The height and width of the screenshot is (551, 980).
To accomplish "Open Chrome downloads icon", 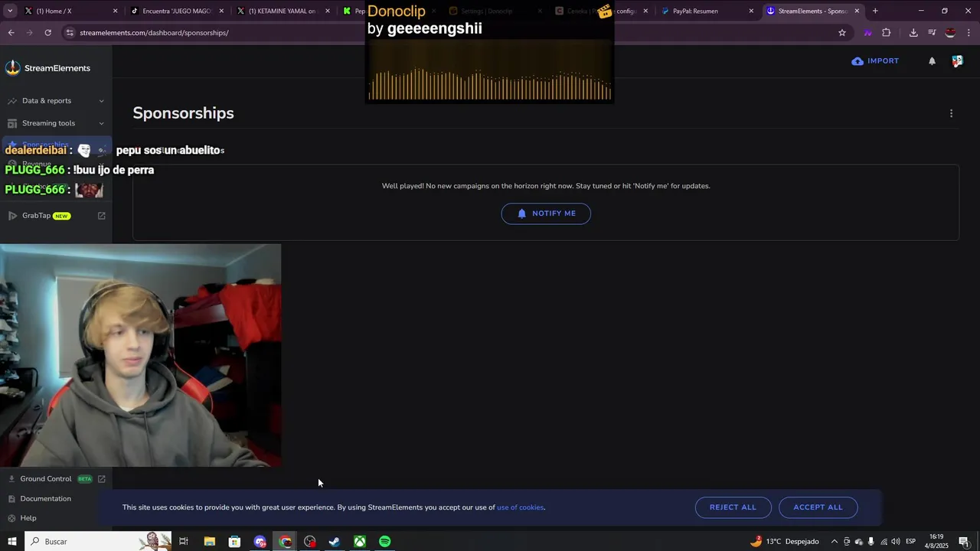I will pos(913,33).
